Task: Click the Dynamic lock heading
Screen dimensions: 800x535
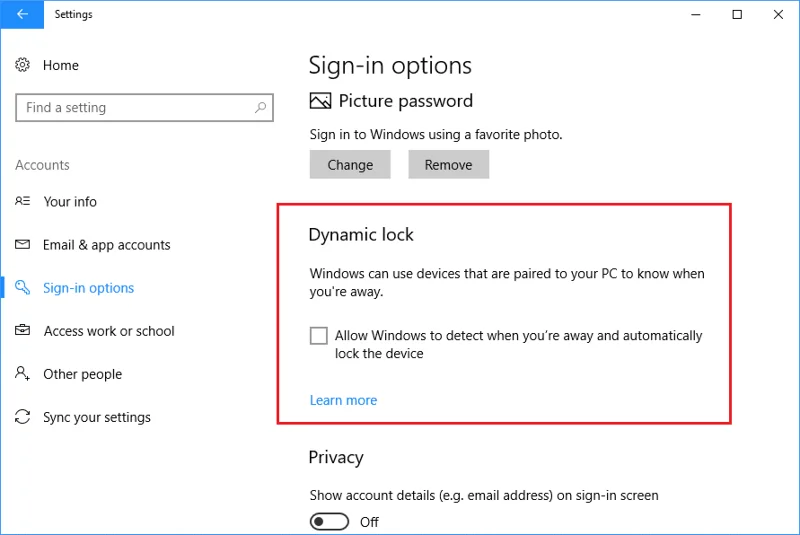Action: (x=361, y=235)
